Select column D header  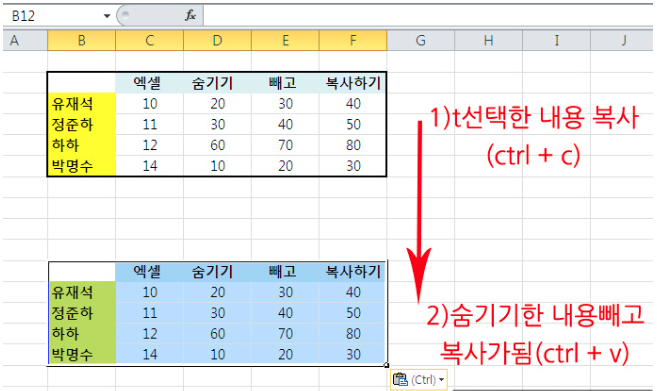(217, 41)
